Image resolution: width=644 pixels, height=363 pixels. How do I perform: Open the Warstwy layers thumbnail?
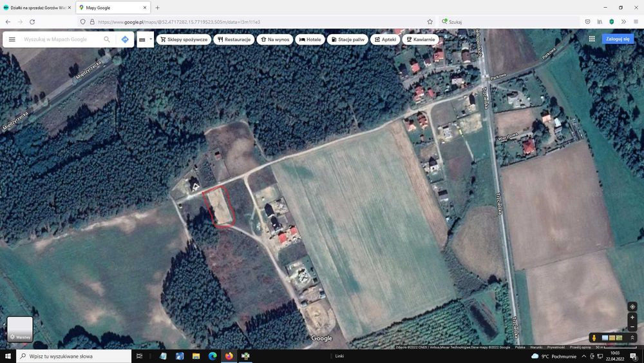[x=20, y=329]
